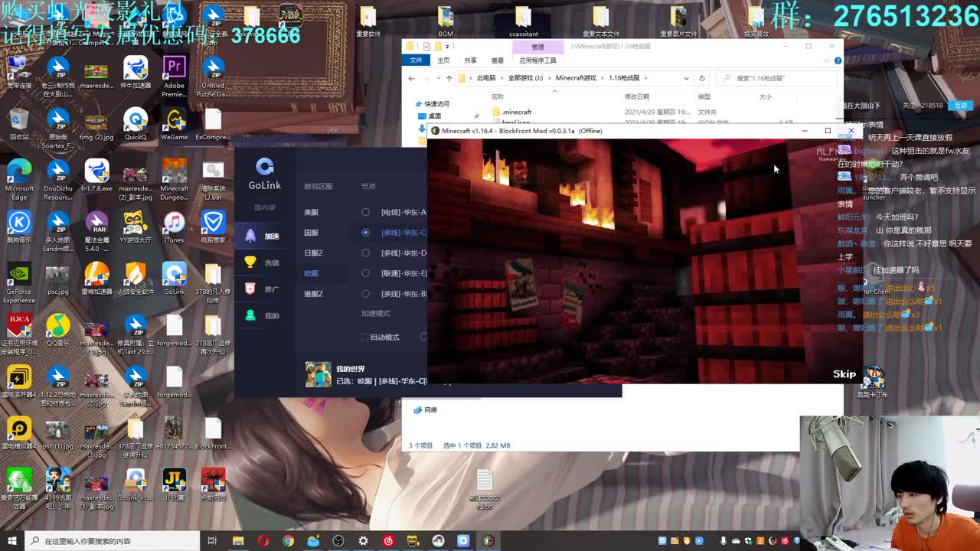980x551 pixels.
Task: Open File Explorer from the taskbar
Action: click(x=238, y=540)
